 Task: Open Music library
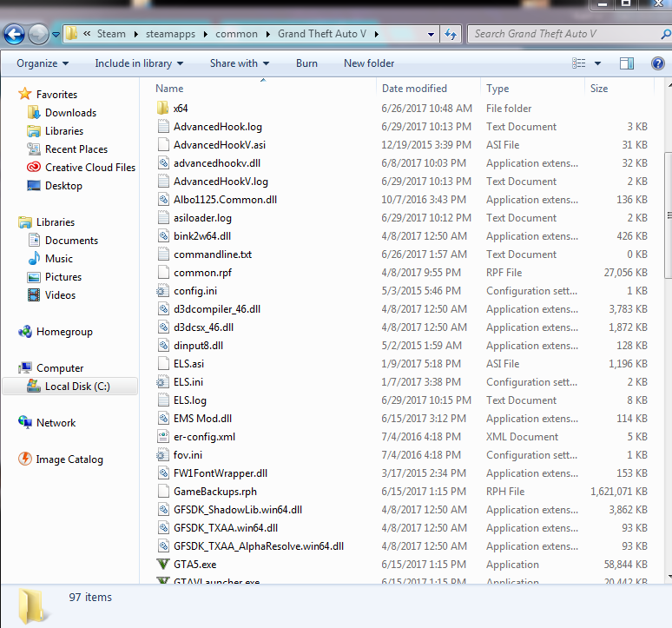59,259
